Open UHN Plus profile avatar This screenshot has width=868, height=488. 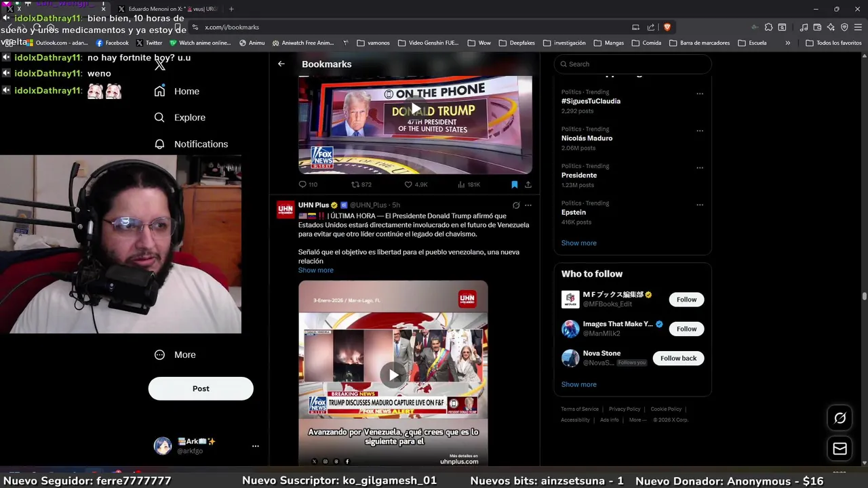pos(285,209)
